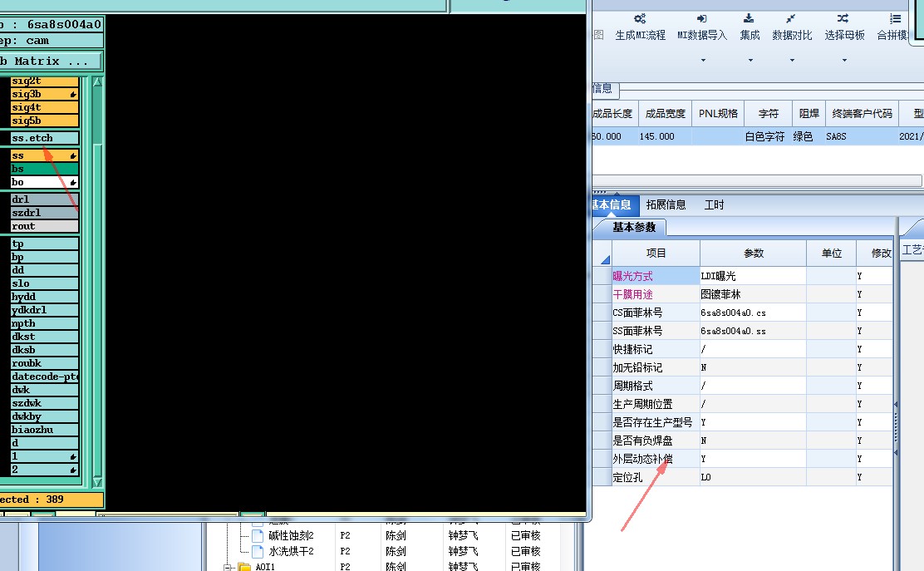Click the 数据对比 compare arrows icon

[x=791, y=19]
